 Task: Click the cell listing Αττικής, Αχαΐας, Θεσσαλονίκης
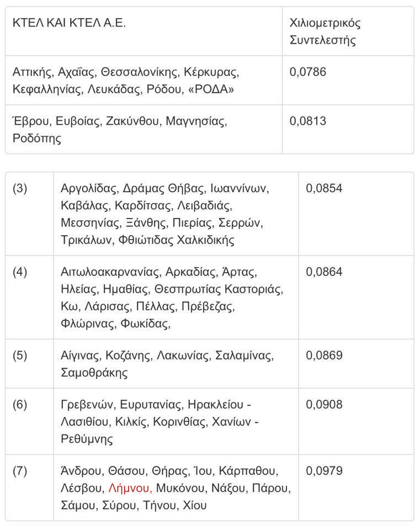point(125,80)
